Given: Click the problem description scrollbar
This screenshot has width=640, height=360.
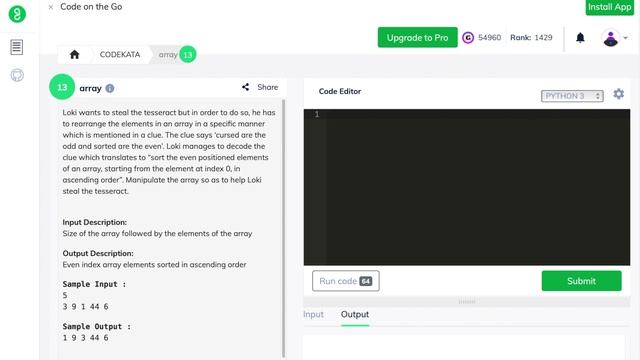Looking at the screenshot, I should [283, 229].
